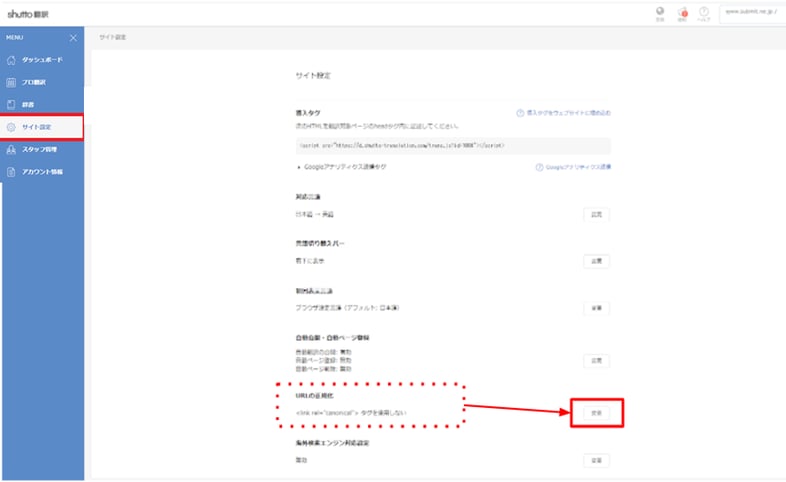Open スタッフ管理 in the sidebar

pos(42,149)
